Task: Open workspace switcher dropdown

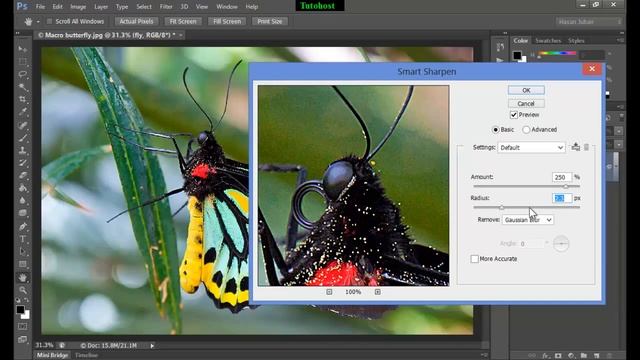Action: (x=589, y=22)
